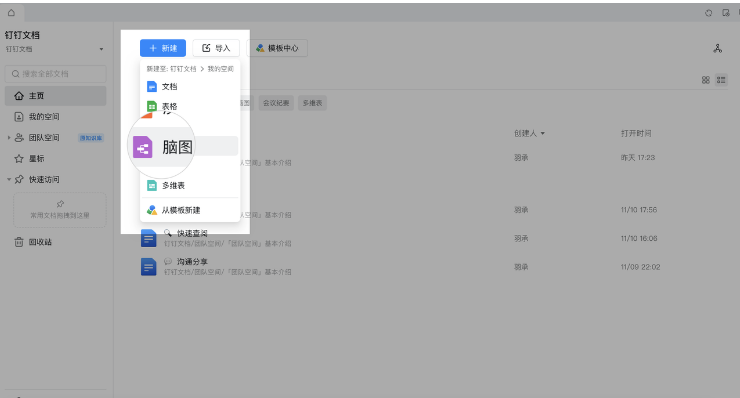
Task: Expand the 团队空间 tree arrow
Action: pyautogui.click(x=8, y=138)
